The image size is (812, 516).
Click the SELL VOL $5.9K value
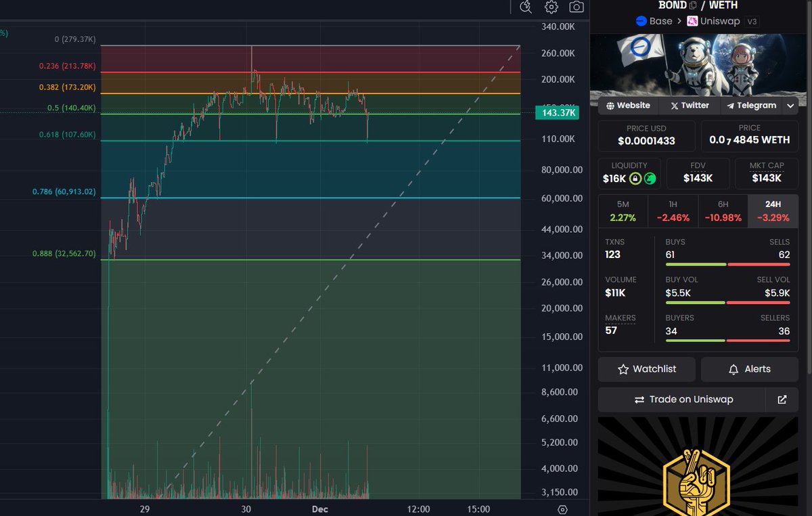click(x=776, y=293)
